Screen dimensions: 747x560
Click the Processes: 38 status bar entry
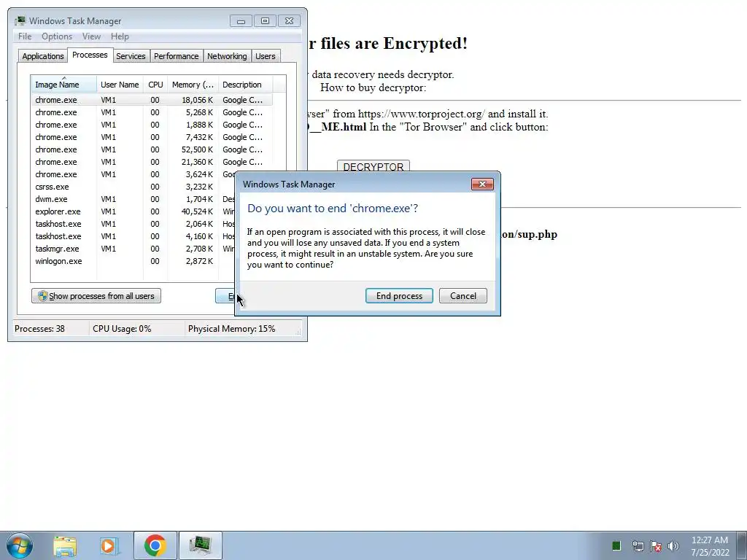pos(39,329)
